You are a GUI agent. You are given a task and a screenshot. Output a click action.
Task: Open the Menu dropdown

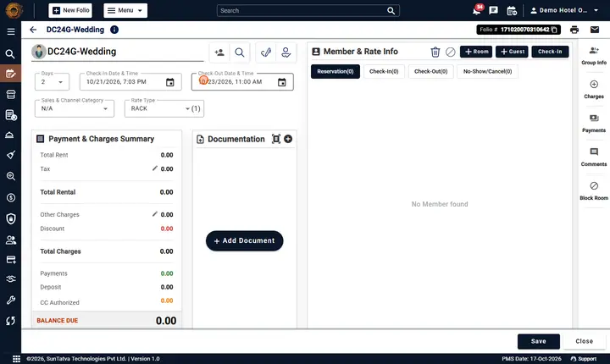coord(125,10)
